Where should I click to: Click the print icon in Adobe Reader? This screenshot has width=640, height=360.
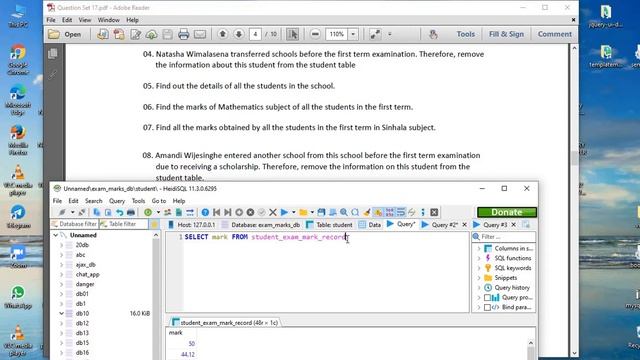(184, 34)
